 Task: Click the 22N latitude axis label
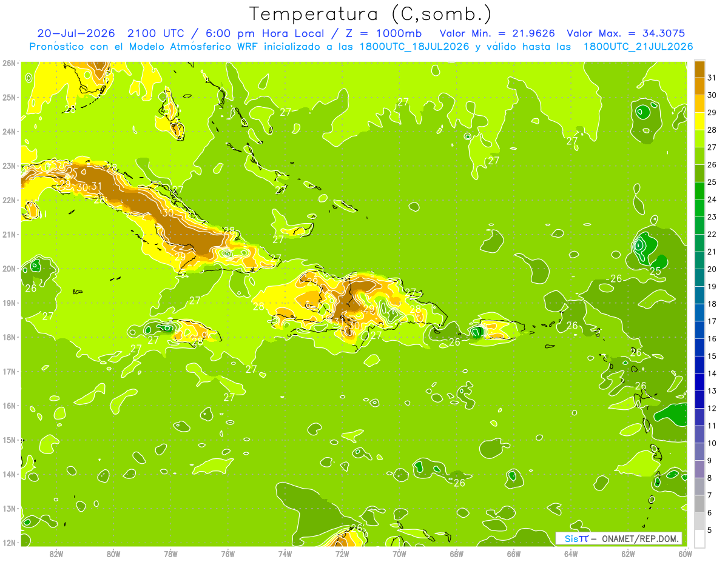coord(9,200)
